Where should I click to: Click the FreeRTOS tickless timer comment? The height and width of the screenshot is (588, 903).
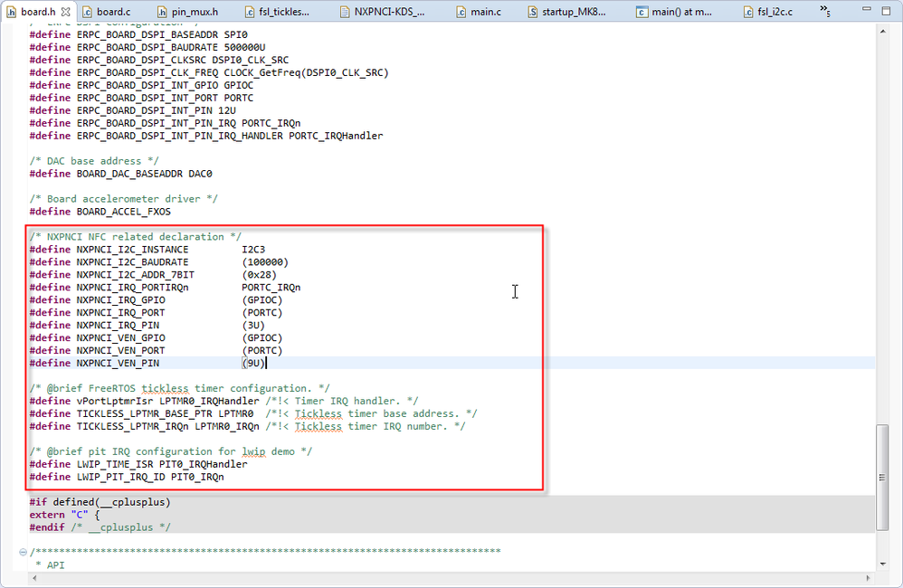[180, 388]
